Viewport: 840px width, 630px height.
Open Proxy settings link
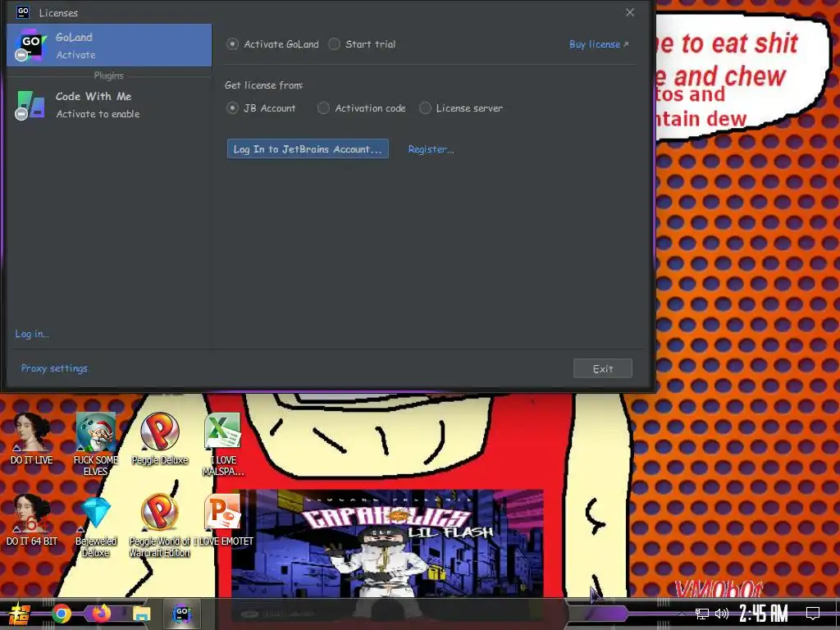click(x=54, y=368)
